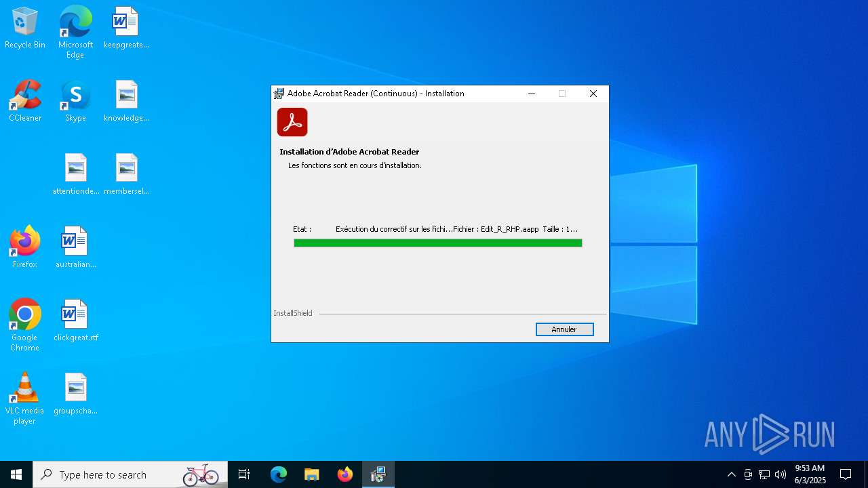This screenshot has width=868, height=488.
Task: Click the 'Fichier : Edit_R_RHP.aapp' status text
Action: coord(496,229)
